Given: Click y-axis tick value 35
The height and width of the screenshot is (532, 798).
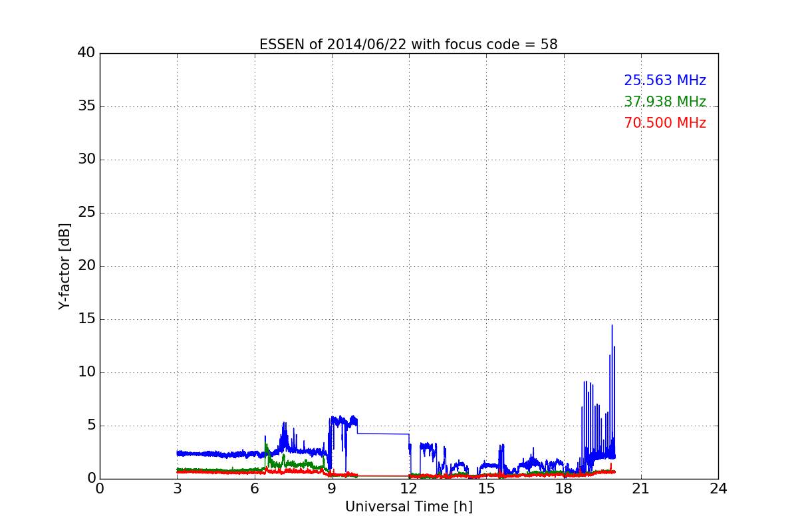Looking at the screenshot, I should (86, 106).
